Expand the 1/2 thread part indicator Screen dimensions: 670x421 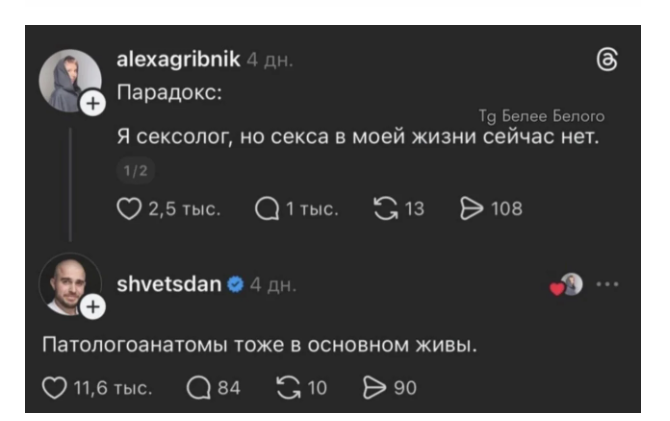click(x=135, y=173)
